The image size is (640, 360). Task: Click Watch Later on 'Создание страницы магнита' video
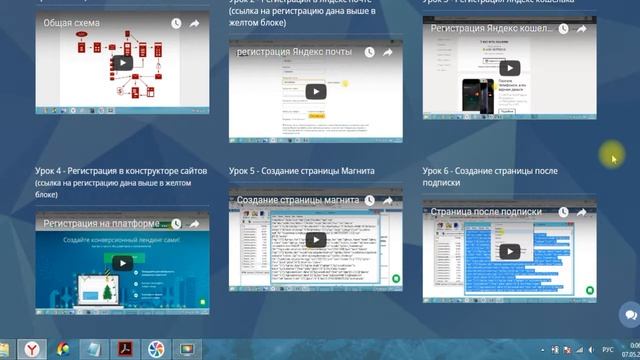[369, 200]
